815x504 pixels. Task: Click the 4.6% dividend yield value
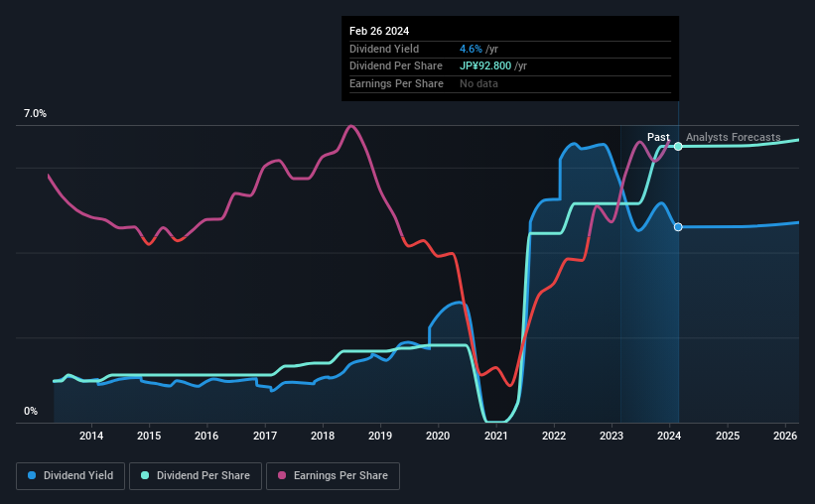point(471,49)
